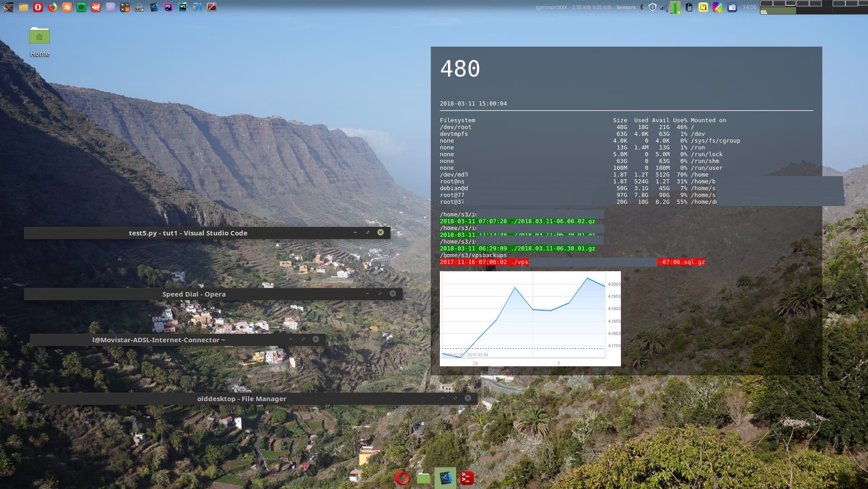Screen dimensions: 868x489
Task: Select the Speed Dial - Opera window title
Action: pyautogui.click(x=194, y=294)
